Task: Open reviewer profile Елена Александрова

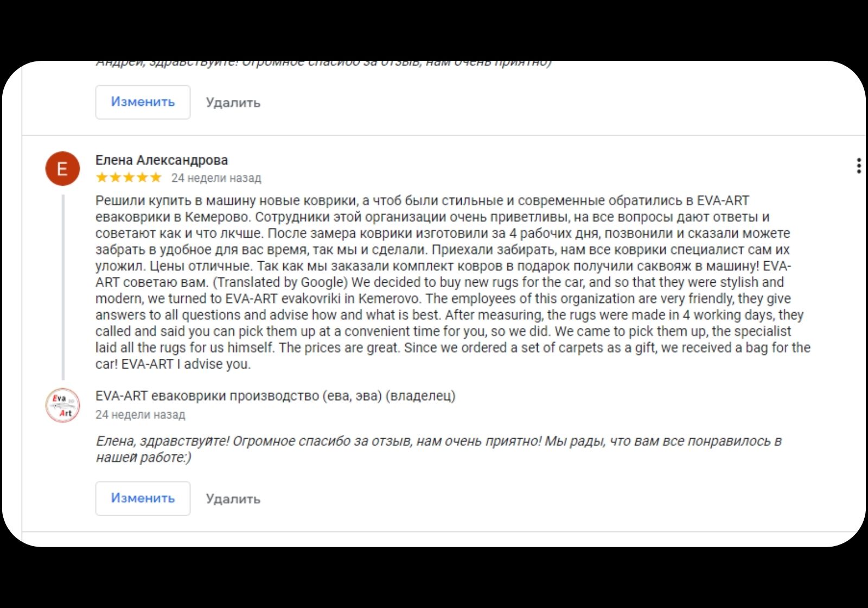Action: click(x=162, y=160)
